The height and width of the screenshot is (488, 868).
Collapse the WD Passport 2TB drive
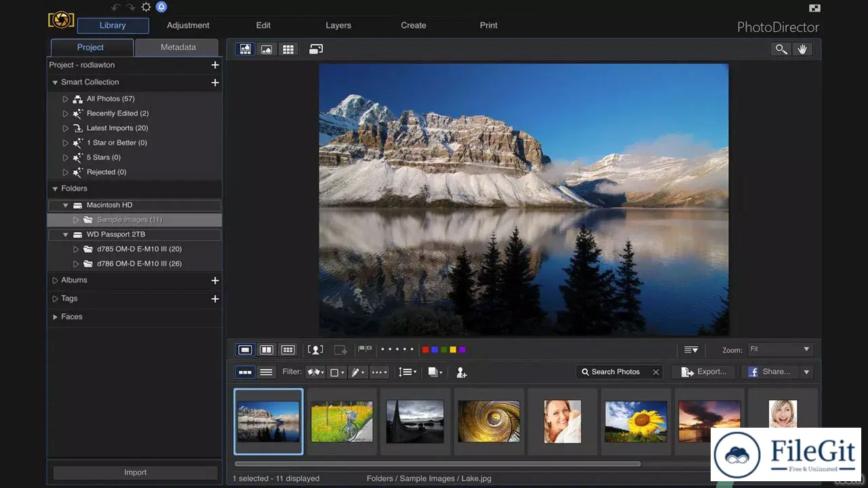tap(66, 235)
